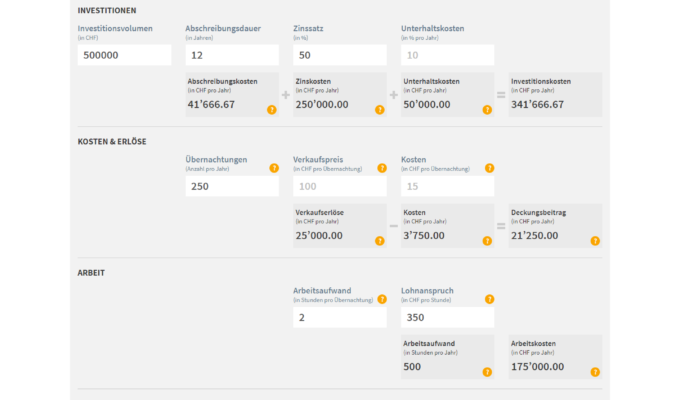
Task: Open help icon in Verkaufserlöse result box
Action: (379, 241)
